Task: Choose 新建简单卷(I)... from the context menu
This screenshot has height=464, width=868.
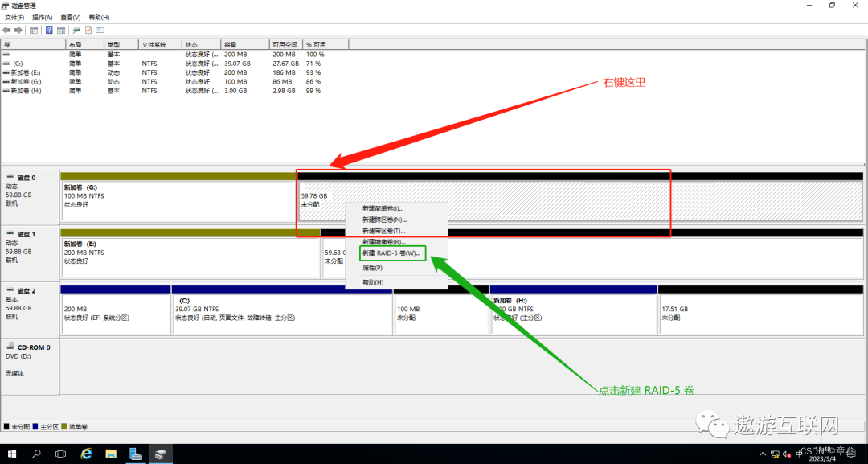Action: [x=396, y=209]
